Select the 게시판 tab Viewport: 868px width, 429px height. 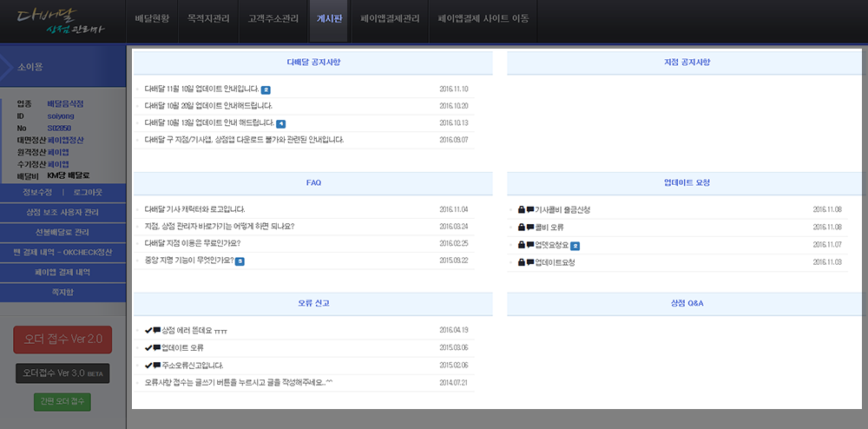tap(329, 19)
